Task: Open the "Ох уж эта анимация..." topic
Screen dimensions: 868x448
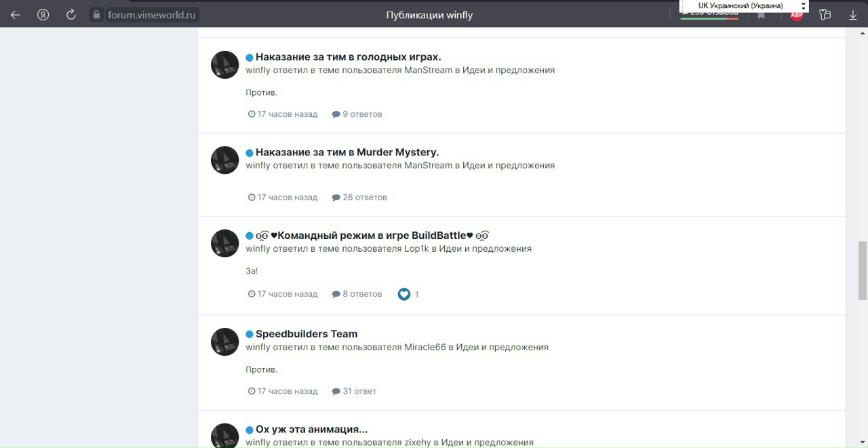Action: pyautogui.click(x=311, y=430)
